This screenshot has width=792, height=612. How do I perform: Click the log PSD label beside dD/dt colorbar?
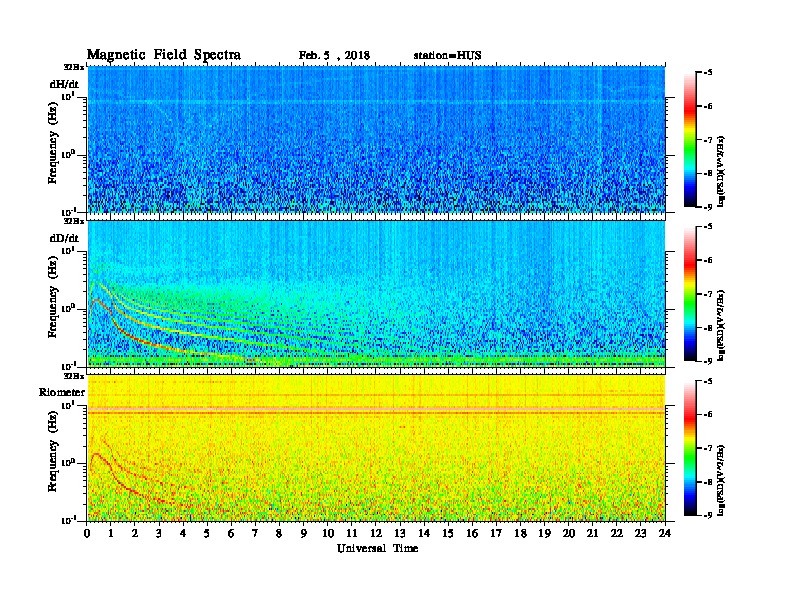click(721, 325)
